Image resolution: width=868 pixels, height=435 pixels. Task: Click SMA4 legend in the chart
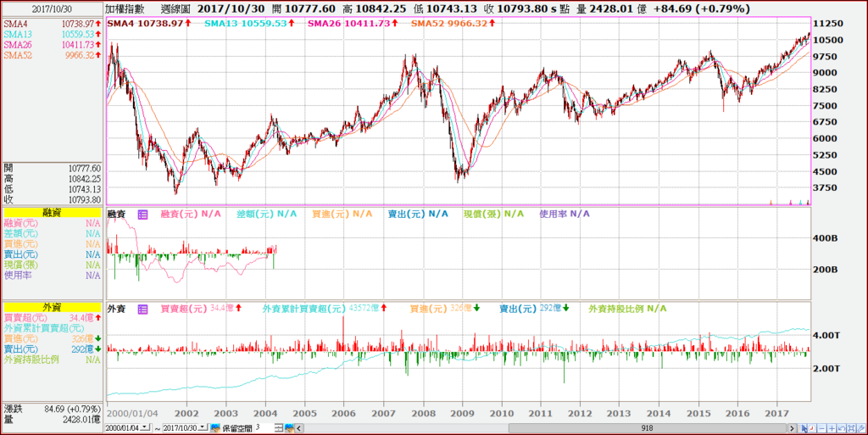(149, 23)
